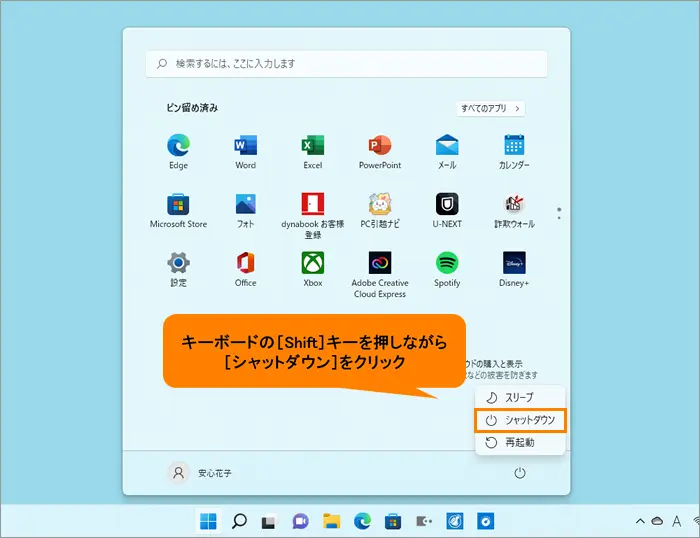The image size is (700, 538).
Task: Open Microsoft Store from taskbar
Action: click(x=393, y=521)
